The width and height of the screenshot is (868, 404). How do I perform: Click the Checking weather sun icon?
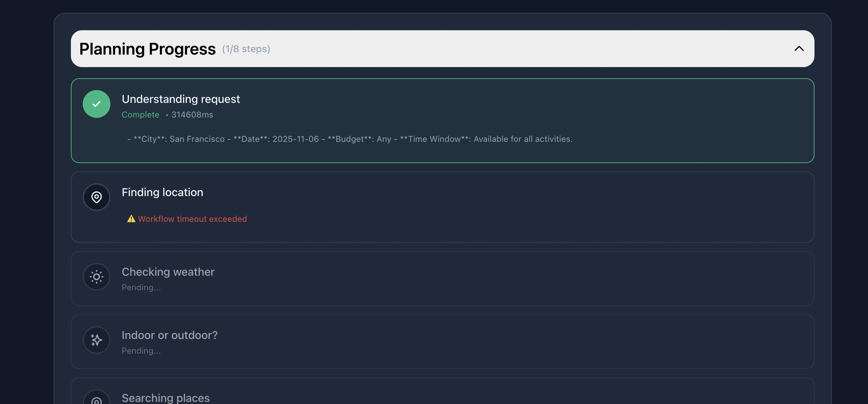(x=97, y=277)
